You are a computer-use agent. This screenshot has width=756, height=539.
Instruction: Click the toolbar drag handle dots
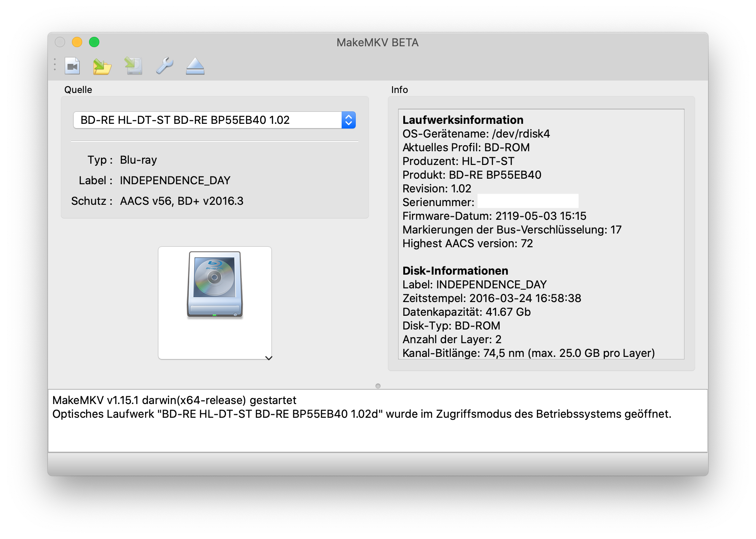[x=55, y=65]
